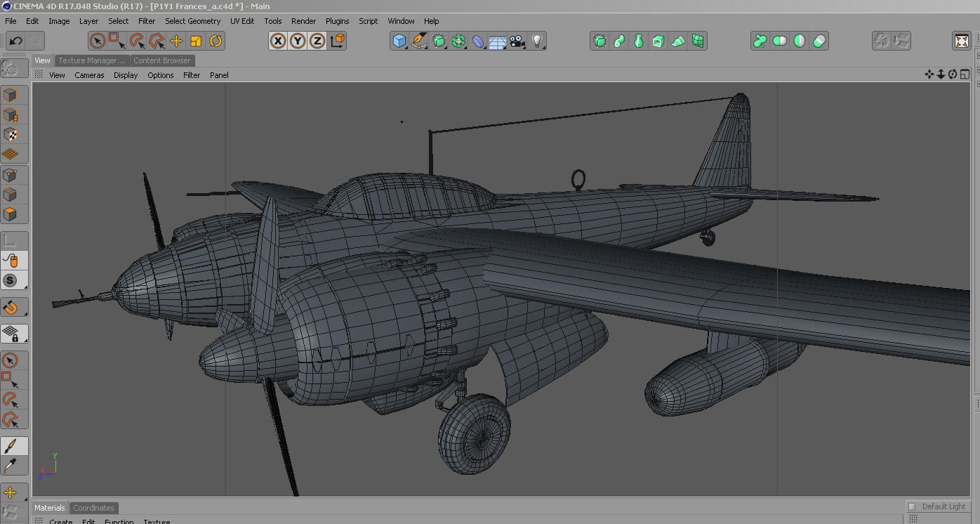Toggle the Z axis lock
The image size is (980, 524).
[x=317, y=41]
